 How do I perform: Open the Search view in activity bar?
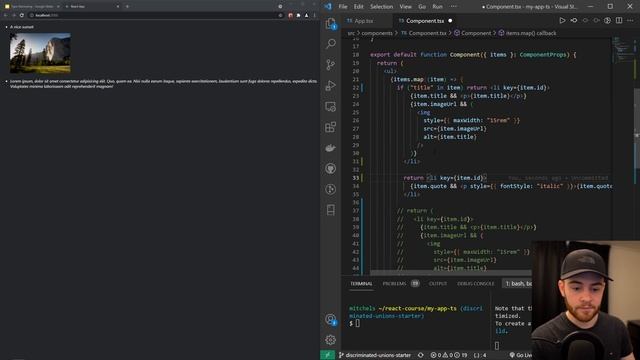click(x=331, y=43)
